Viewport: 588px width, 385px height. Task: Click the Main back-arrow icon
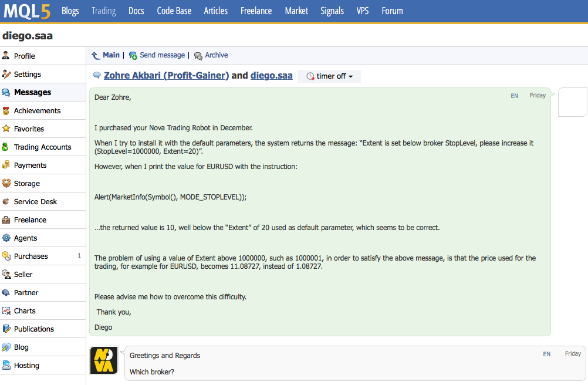point(96,56)
